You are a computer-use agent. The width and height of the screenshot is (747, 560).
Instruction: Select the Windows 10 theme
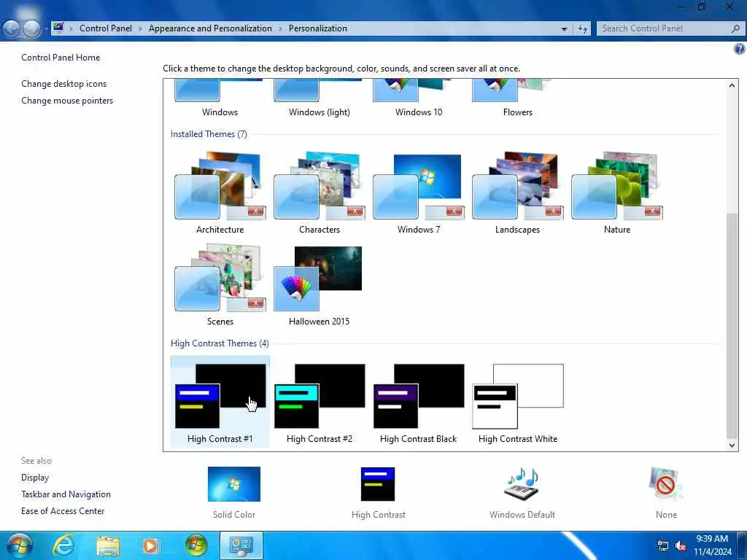[418, 99]
